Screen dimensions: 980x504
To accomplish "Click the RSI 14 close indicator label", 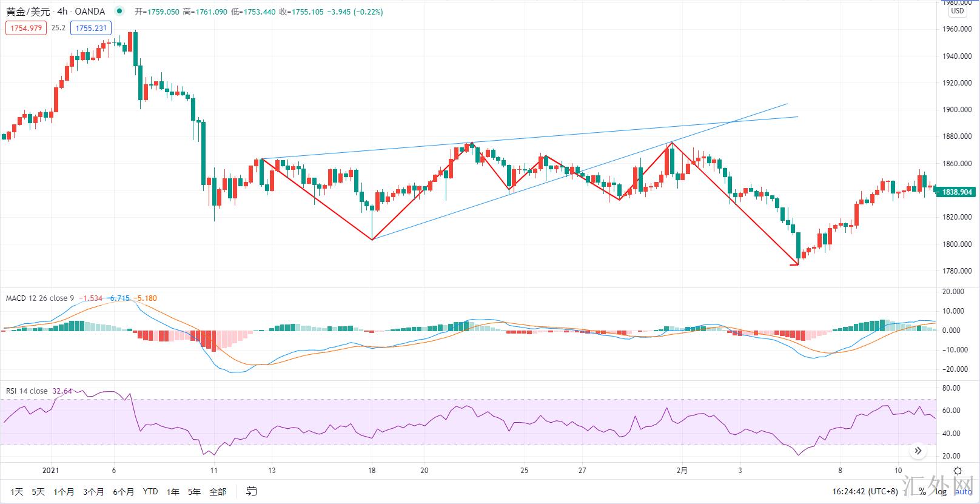I will [x=27, y=391].
